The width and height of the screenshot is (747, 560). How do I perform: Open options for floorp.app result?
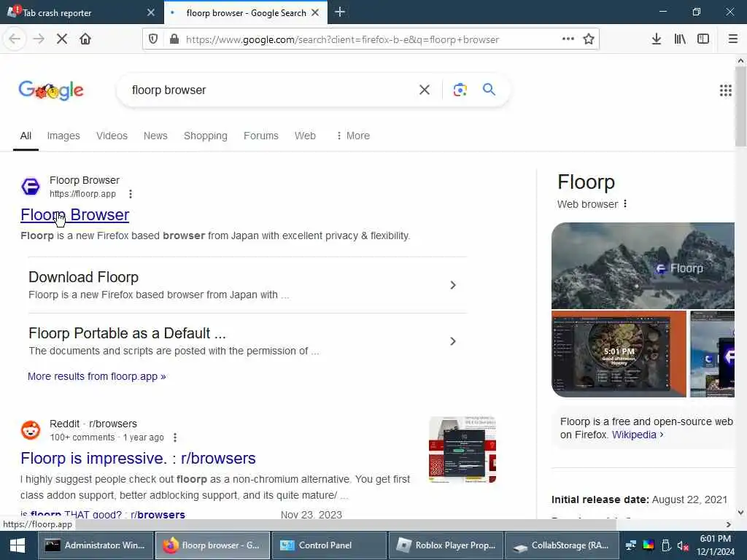131,194
